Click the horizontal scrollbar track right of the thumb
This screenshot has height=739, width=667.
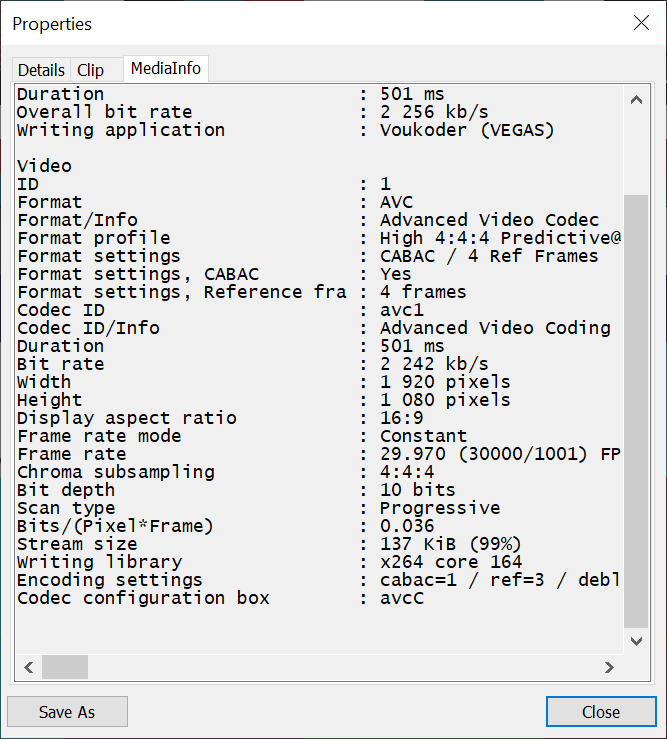[x=340, y=667]
